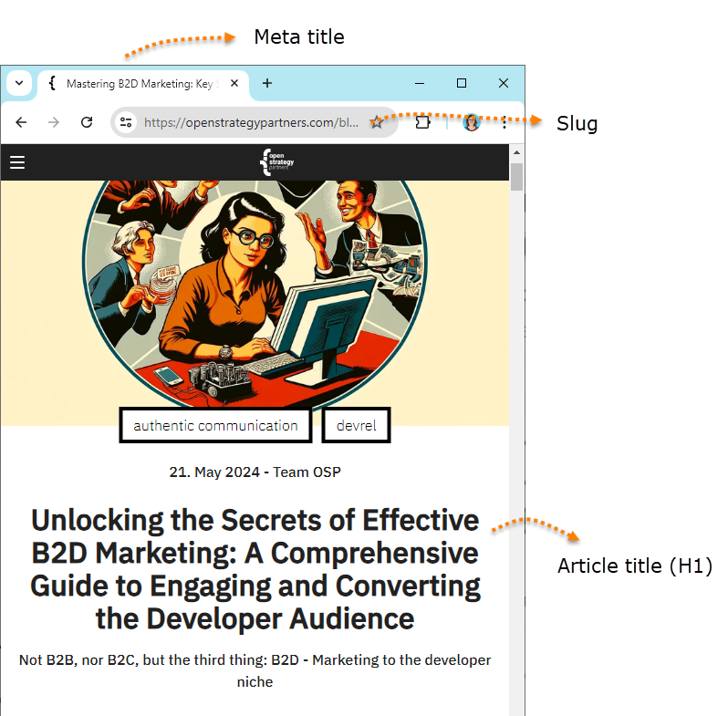View site information icon in address bar

click(127, 122)
